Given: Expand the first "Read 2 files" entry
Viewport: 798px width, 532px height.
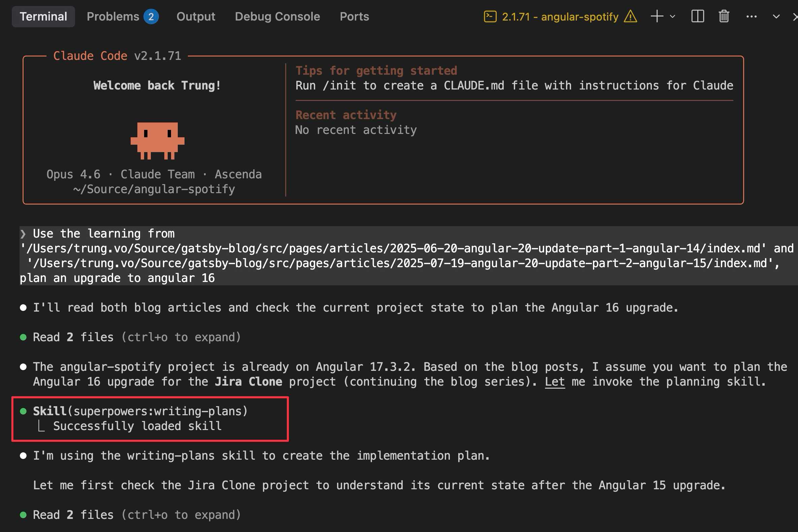Looking at the screenshot, I should click(137, 337).
